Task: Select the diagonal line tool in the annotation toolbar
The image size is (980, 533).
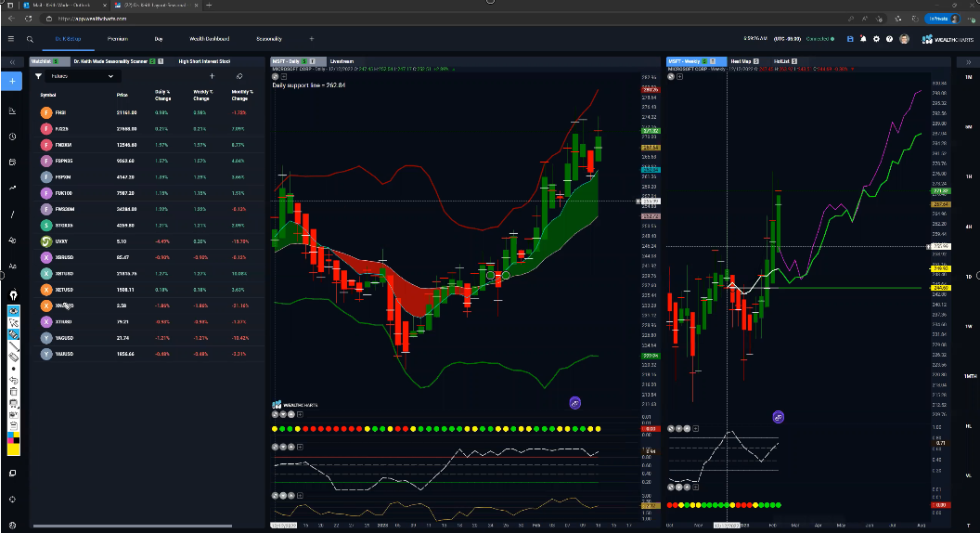Action: tap(13, 345)
